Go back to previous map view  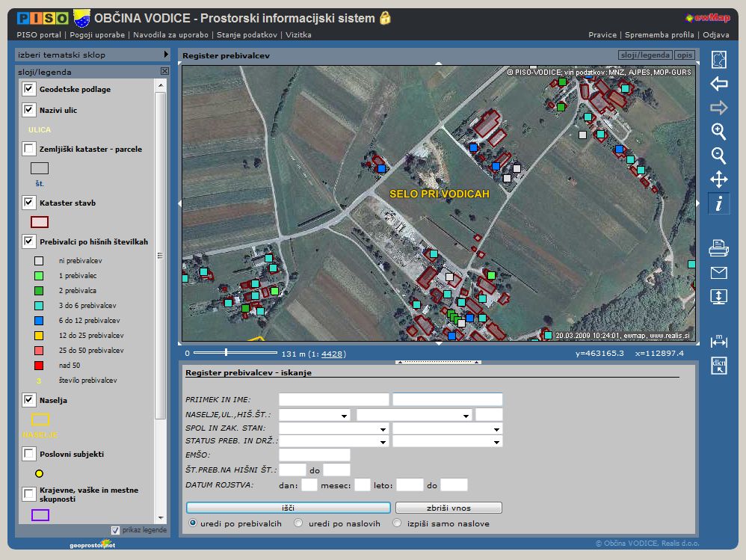point(718,84)
